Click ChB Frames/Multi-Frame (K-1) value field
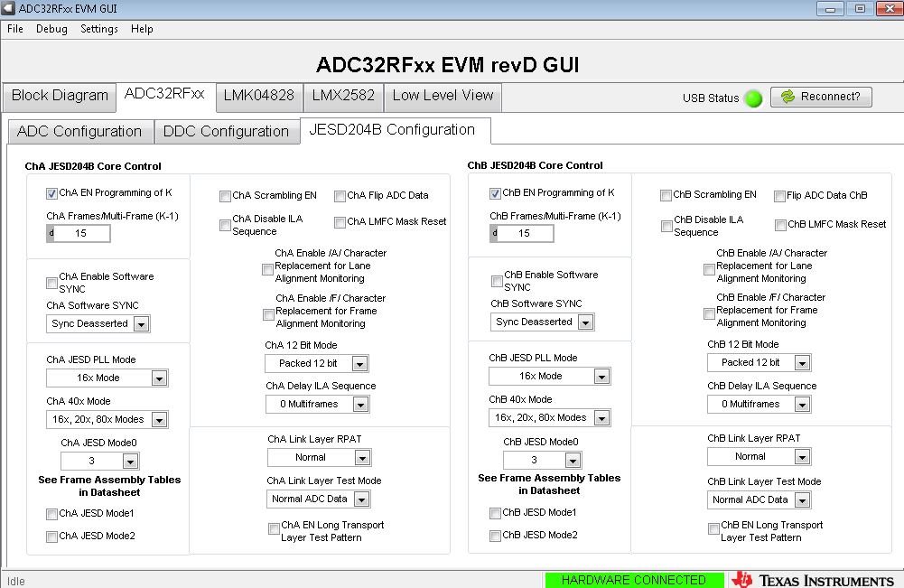The width and height of the screenshot is (904, 588). click(x=526, y=233)
